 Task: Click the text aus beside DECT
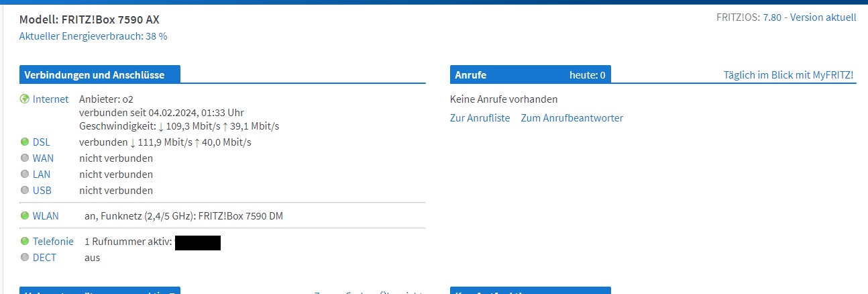92,257
